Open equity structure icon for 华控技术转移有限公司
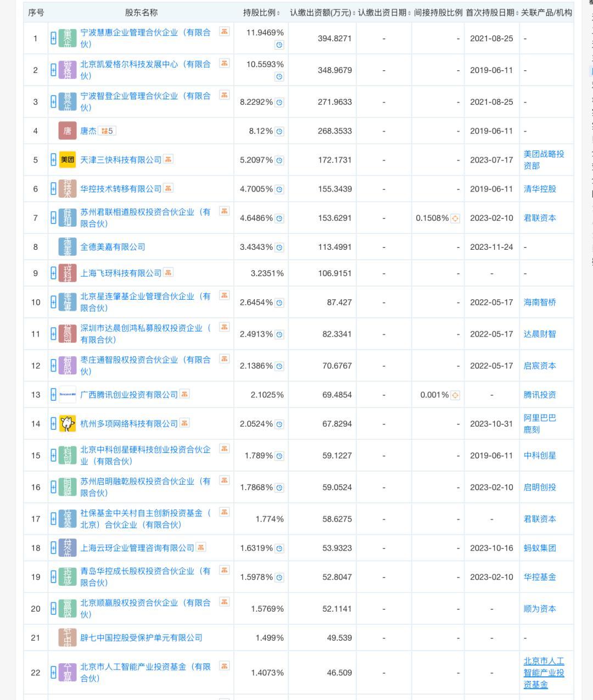This screenshot has height=700, width=593. coord(169,188)
